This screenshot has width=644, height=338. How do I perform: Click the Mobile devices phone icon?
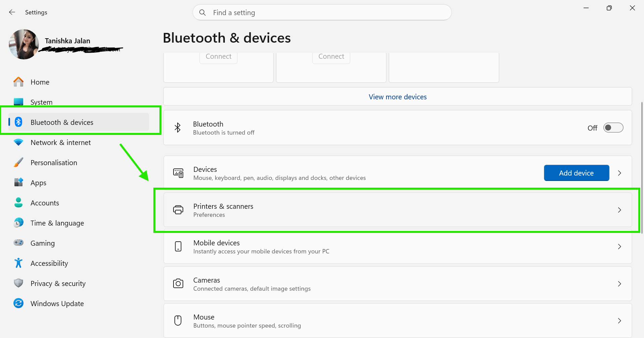coord(178,246)
